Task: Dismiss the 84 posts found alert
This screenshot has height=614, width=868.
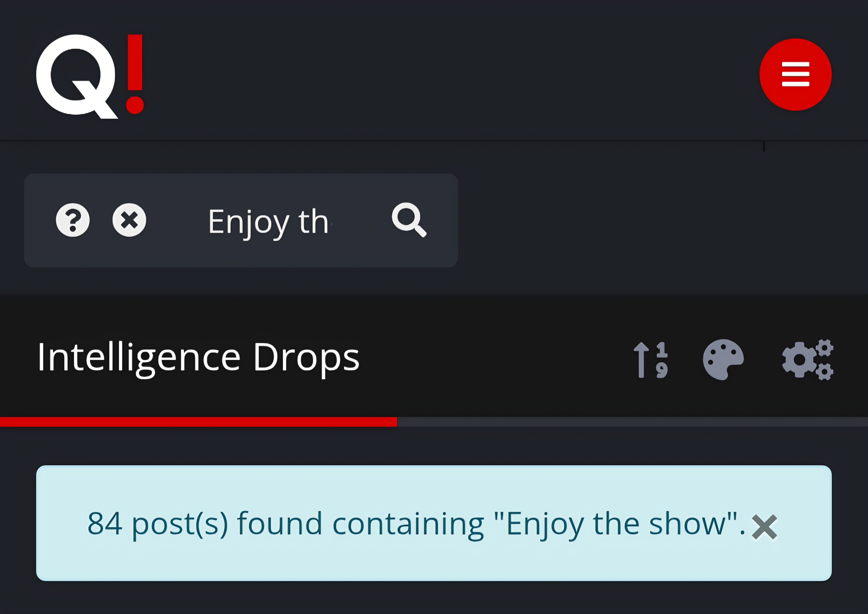Action: [764, 527]
